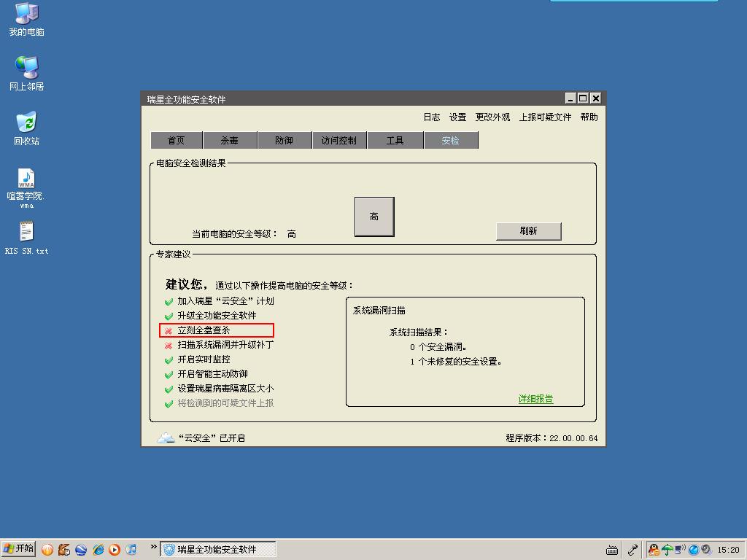This screenshot has height=560, width=747.
Task: Select the RIS SN.txt file icon
Action: (x=27, y=238)
